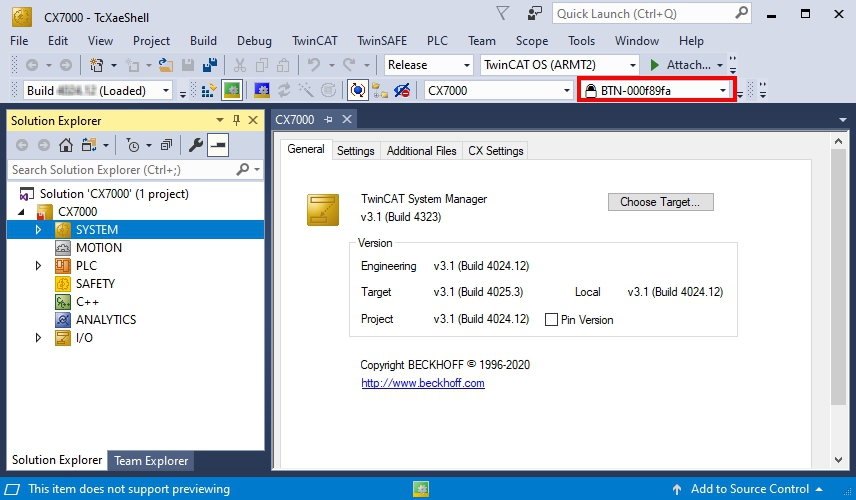This screenshot has height=500, width=856.
Task: Click the Activate Configuration stairs icon
Action: pyautogui.click(x=209, y=91)
